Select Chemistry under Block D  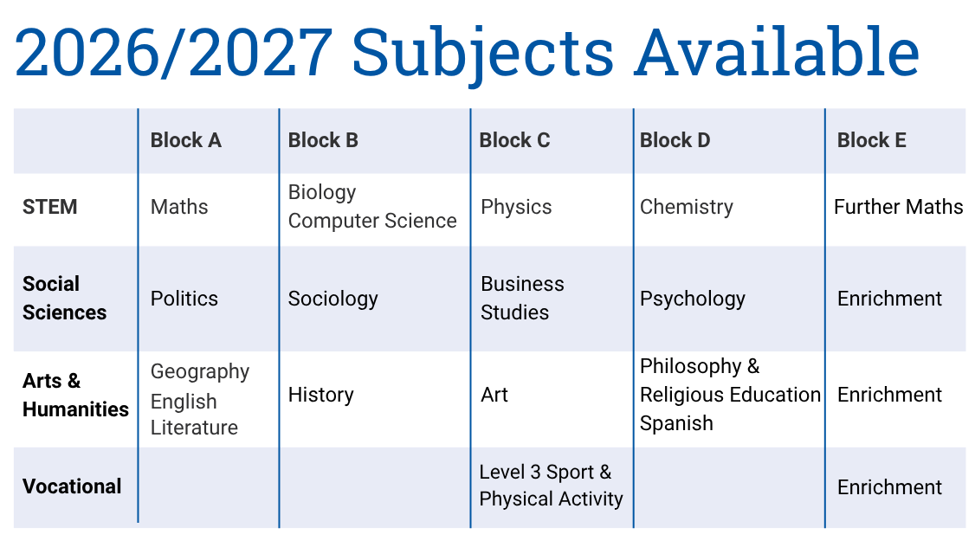[687, 207]
